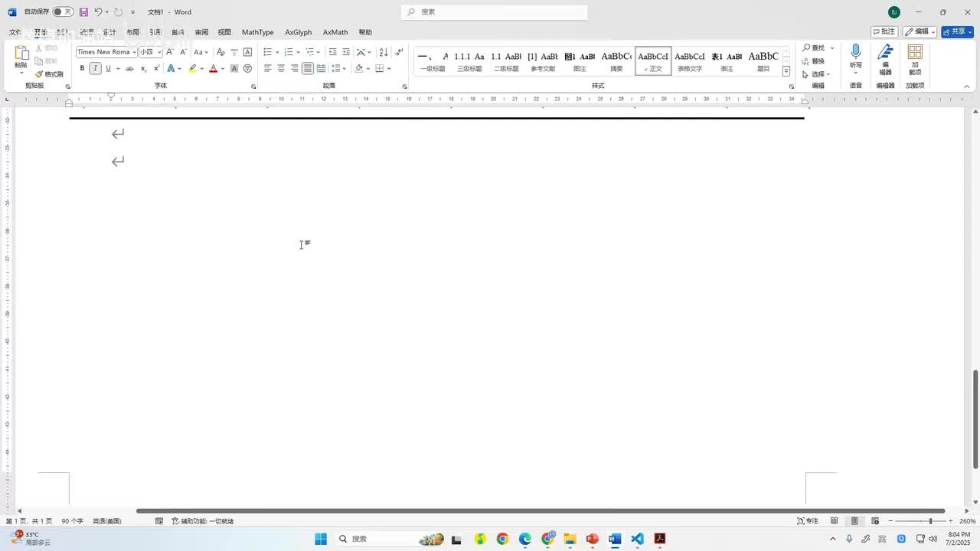980x551 pixels.
Task: Click the character border icon
Action: pos(247,52)
